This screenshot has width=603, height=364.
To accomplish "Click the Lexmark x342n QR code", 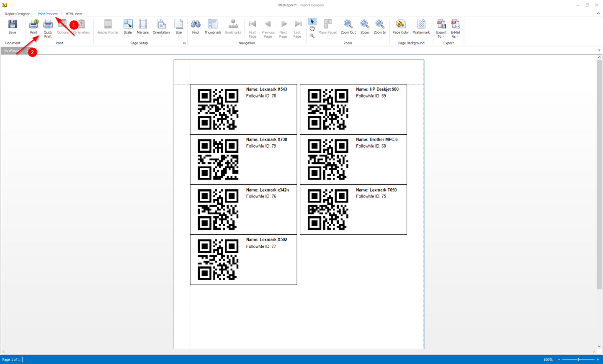I will (218, 210).
